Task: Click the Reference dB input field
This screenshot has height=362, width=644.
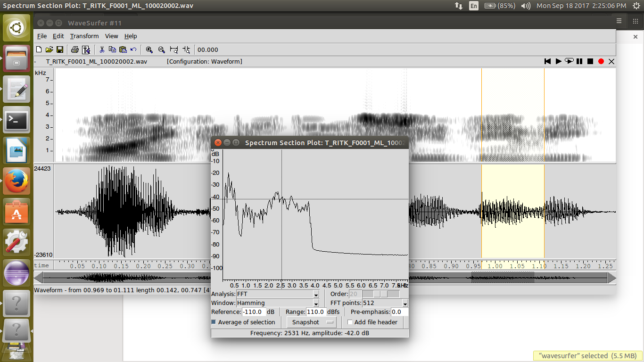Action: pos(254,312)
